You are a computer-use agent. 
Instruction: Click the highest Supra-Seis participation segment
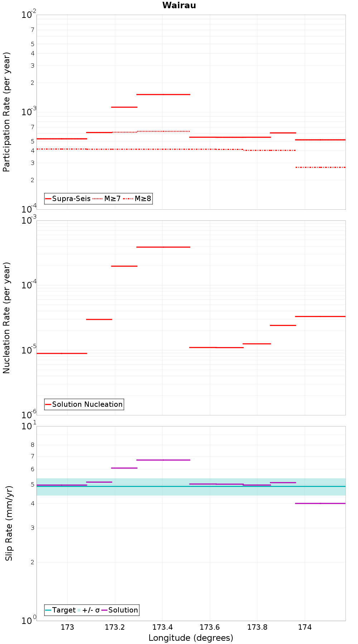tap(163, 94)
